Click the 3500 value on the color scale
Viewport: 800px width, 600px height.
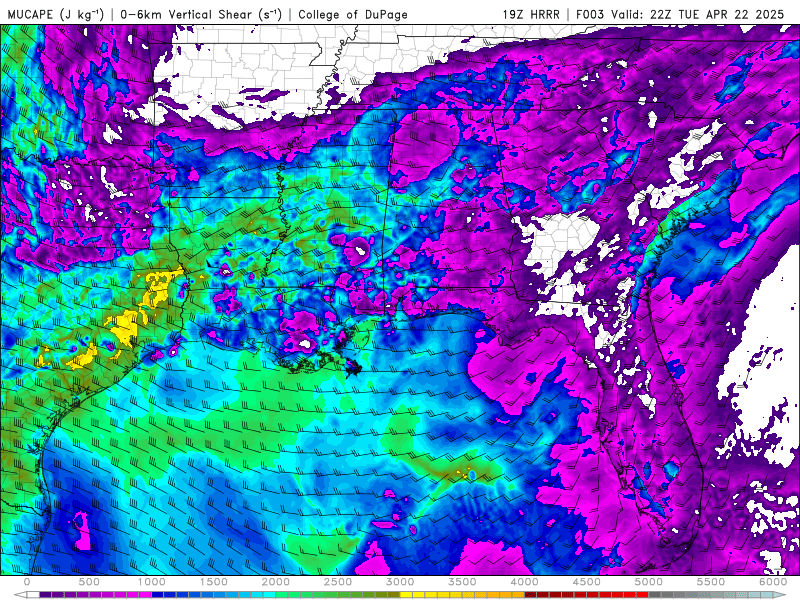click(x=462, y=582)
